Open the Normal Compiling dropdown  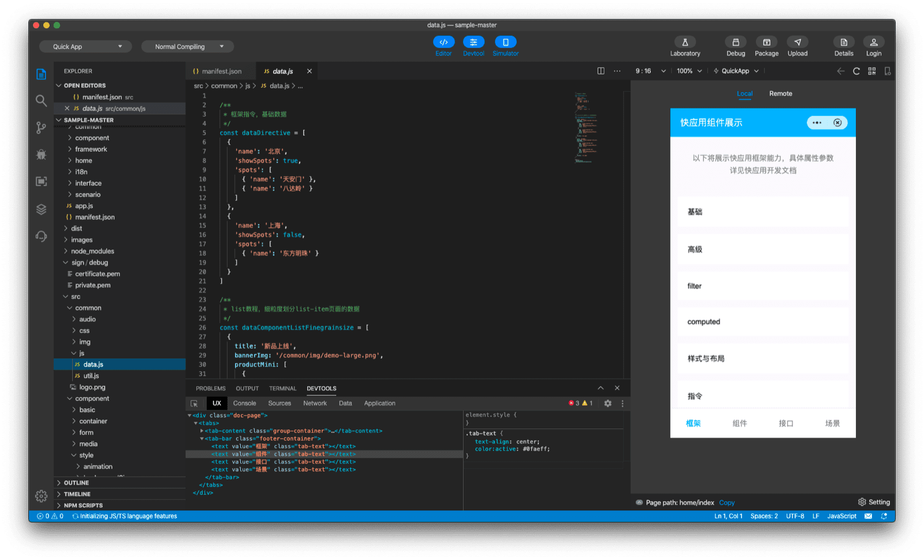[187, 46]
